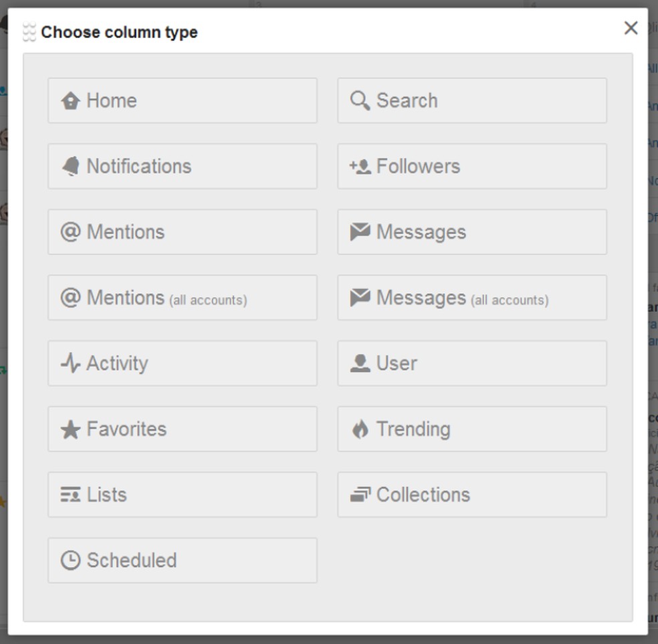Select the Messages (all accounts) option
This screenshot has width=658, height=644.
(472, 298)
